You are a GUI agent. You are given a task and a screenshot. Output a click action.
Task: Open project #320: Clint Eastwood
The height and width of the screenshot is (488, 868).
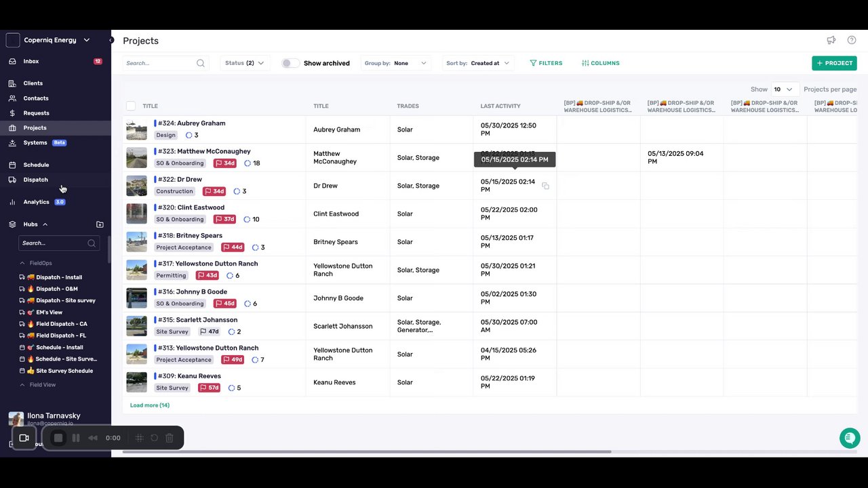tap(191, 207)
